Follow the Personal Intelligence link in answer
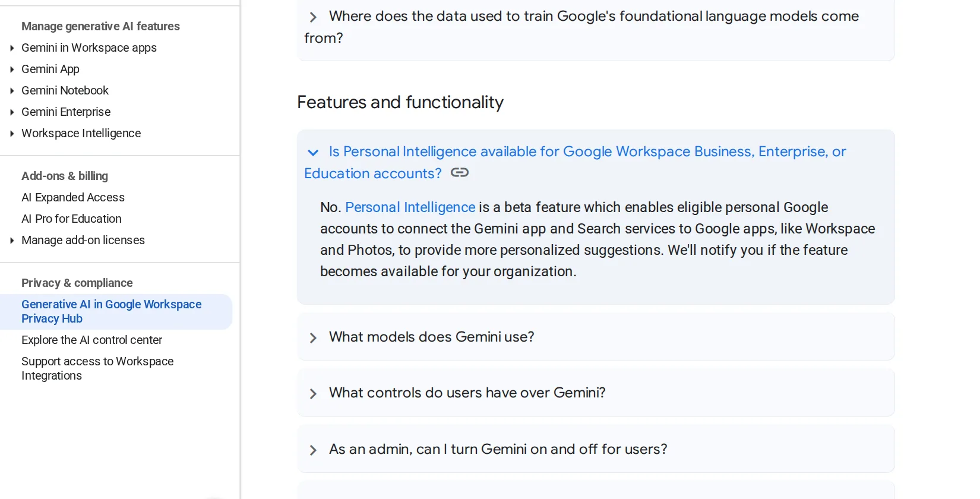This screenshot has width=980, height=499. (410, 207)
